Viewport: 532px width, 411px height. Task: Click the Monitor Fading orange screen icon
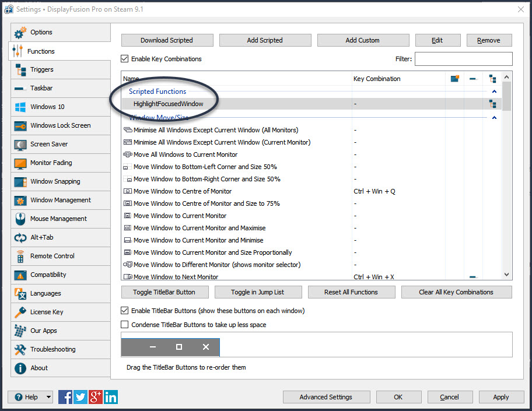20,163
